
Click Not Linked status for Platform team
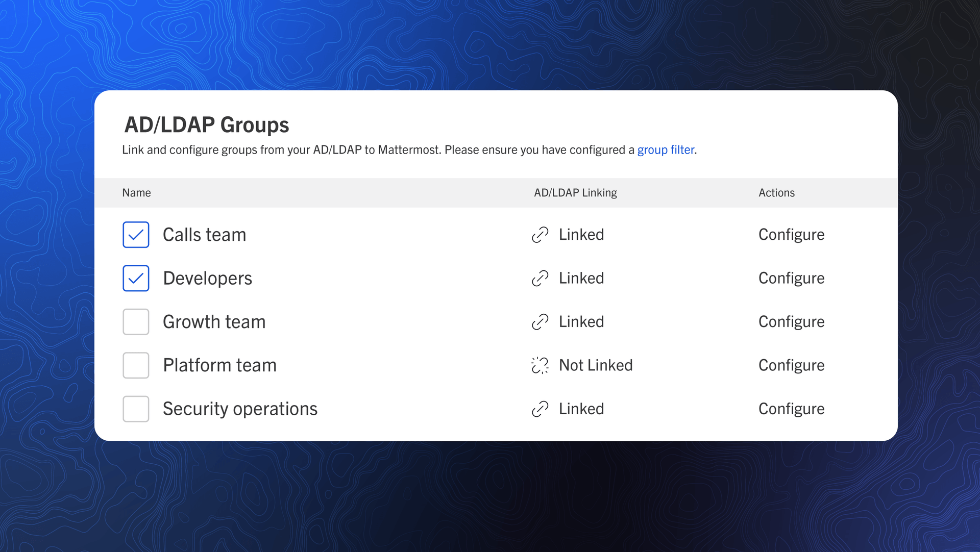click(x=596, y=365)
